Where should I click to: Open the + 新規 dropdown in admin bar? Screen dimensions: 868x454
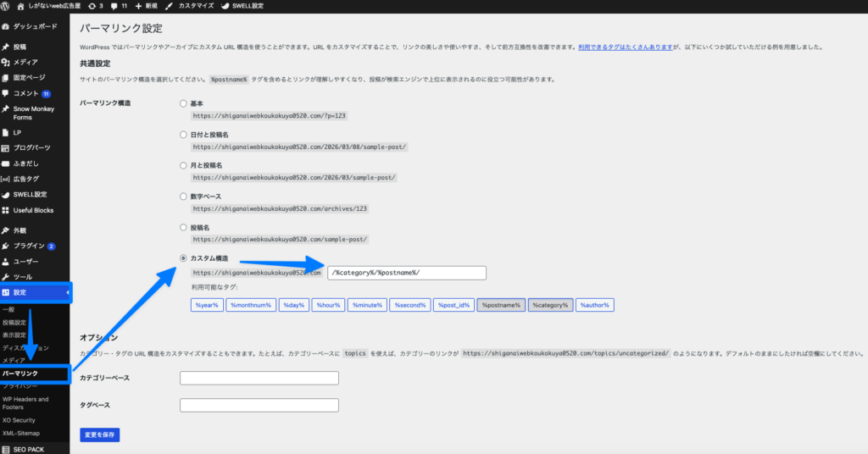click(x=146, y=5)
